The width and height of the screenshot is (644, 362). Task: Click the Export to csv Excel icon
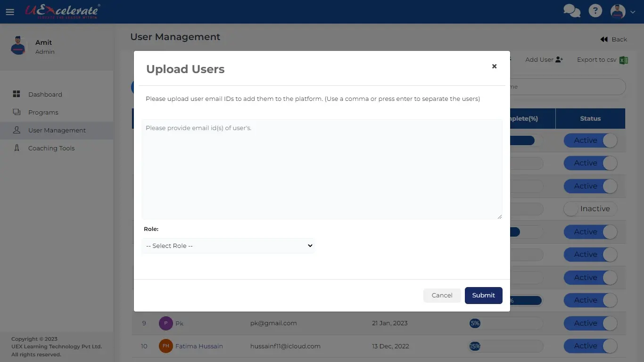tap(623, 60)
